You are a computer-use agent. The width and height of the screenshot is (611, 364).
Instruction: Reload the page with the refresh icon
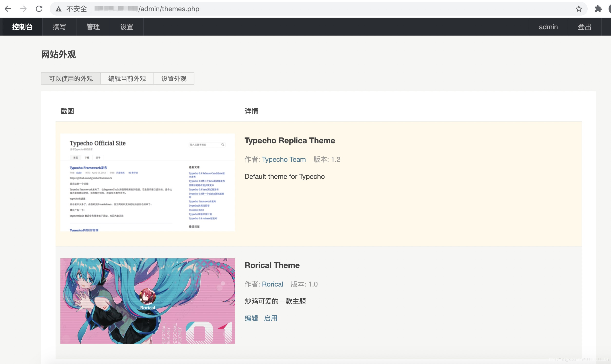coord(39,9)
